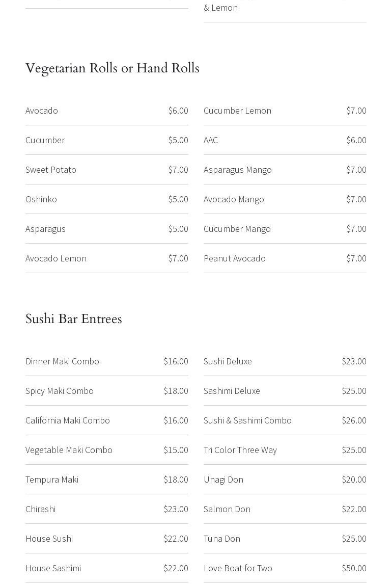Click the Sushi Bar Entrees heading
The image size is (392, 584).
[74, 319]
